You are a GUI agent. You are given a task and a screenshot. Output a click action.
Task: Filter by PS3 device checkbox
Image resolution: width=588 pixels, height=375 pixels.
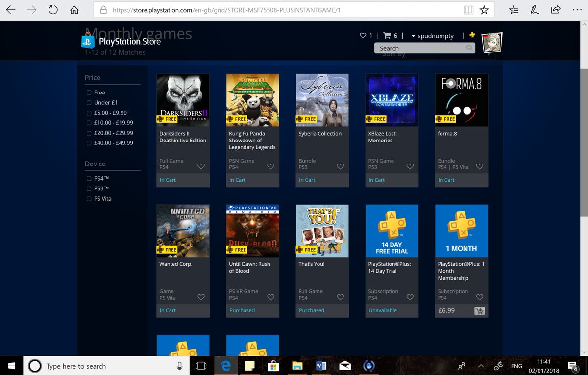coord(89,188)
